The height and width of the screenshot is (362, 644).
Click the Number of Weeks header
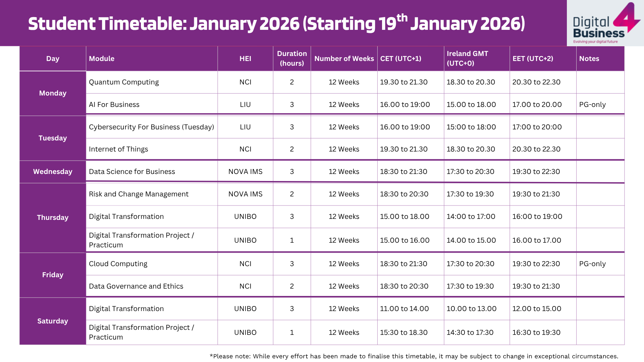coord(344,59)
